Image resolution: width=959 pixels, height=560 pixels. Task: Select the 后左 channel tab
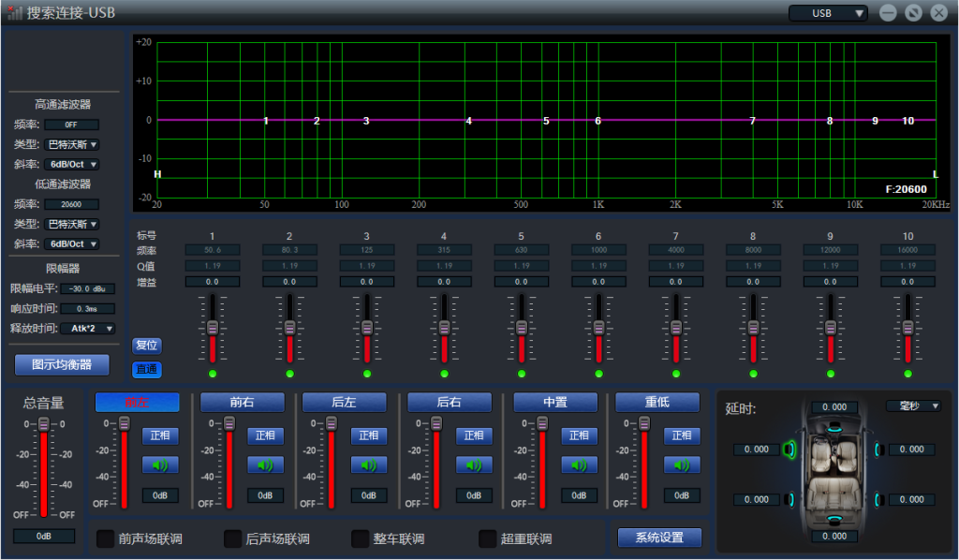point(345,403)
